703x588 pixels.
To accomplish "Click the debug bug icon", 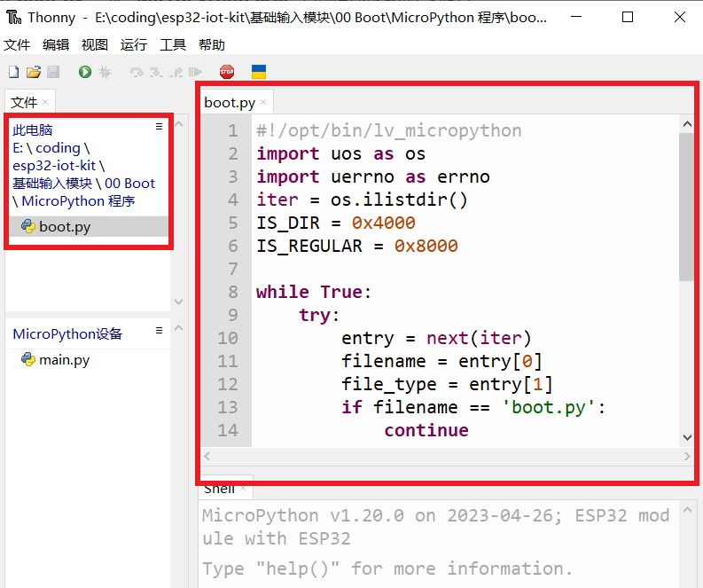I will [105, 72].
